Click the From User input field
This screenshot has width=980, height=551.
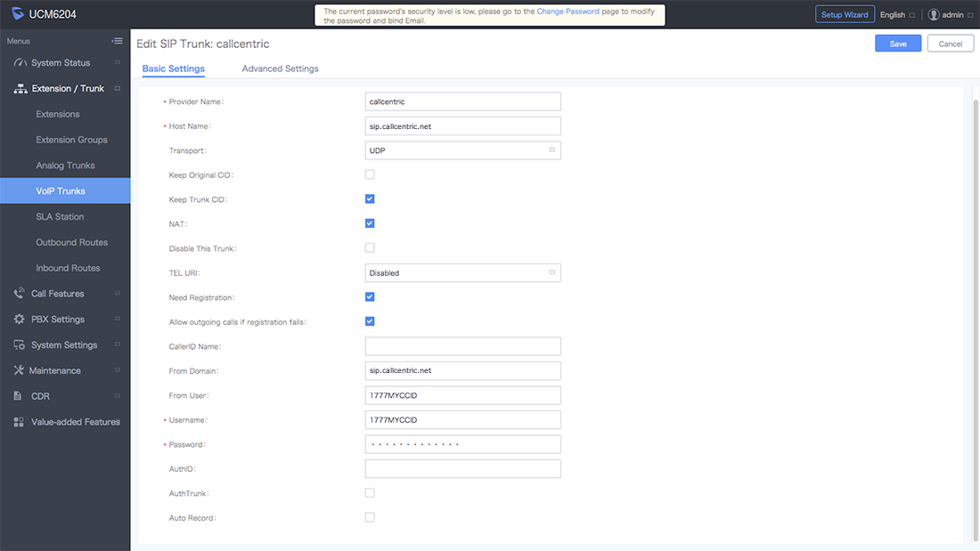pos(462,395)
